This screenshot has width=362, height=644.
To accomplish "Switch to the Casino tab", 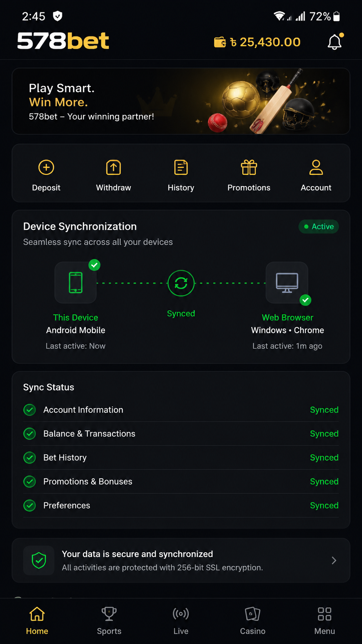I will tap(253, 621).
